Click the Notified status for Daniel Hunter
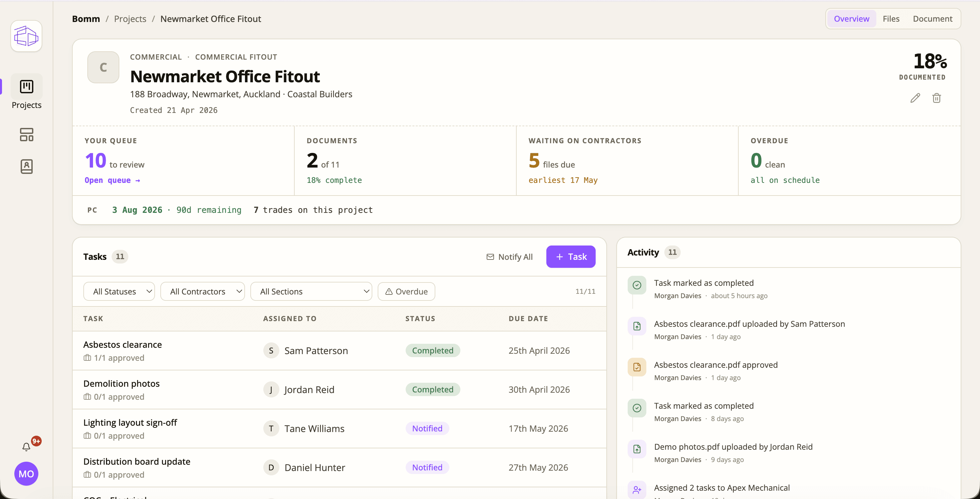The height and width of the screenshot is (499, 980). tap(427, 467)
